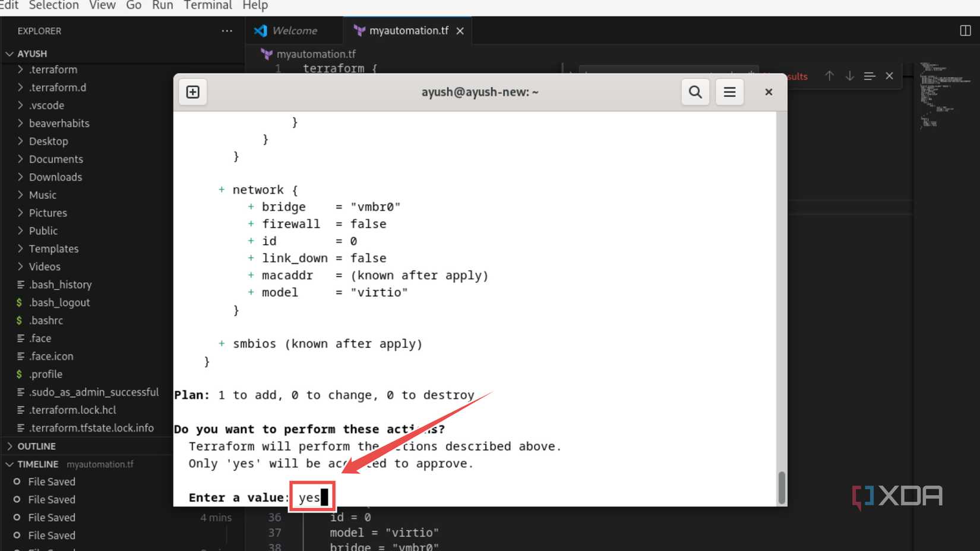The width and height of the screenshot is (980, 551).
Task: Expand the OUTLINE section
Action: coord(10,446)
